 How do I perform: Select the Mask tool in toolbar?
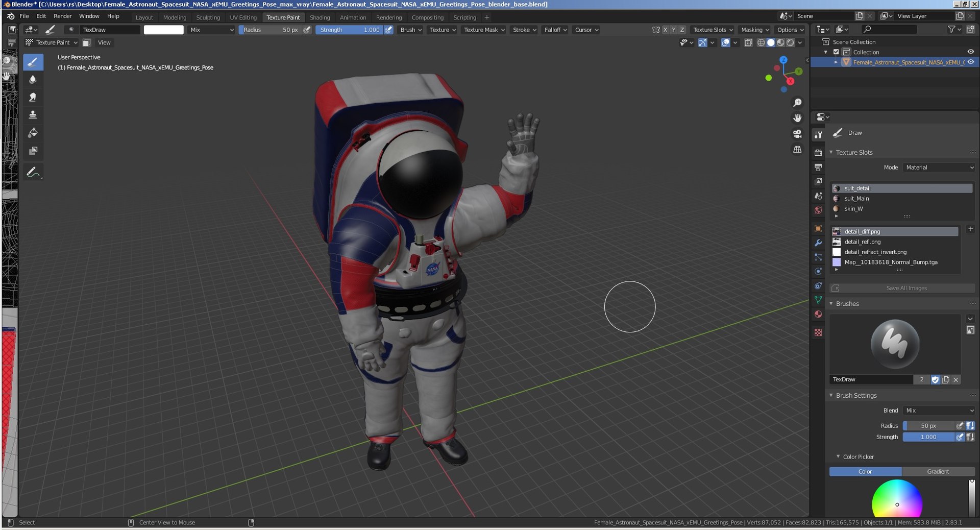tap(33, 151)
